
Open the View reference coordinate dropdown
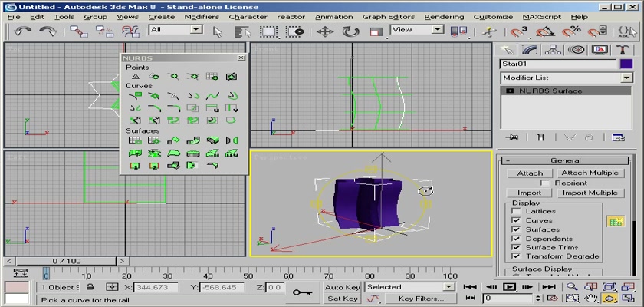pyautogui.click(x=438, y=30)
